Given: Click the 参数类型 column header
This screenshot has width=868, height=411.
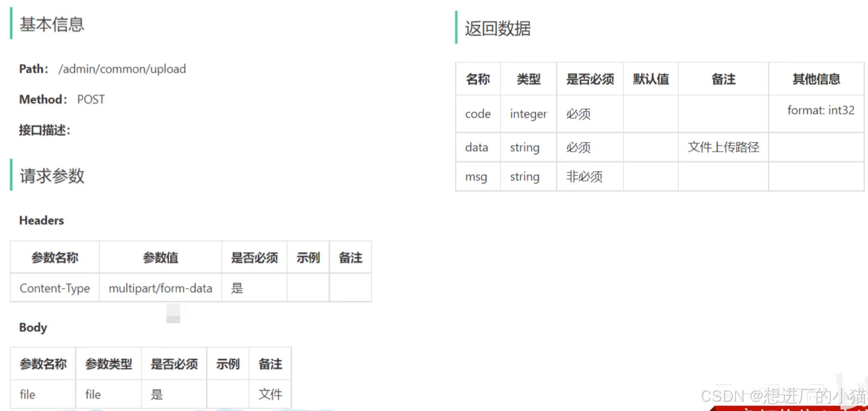Looking at the screenshot, I should coord(109,364).
